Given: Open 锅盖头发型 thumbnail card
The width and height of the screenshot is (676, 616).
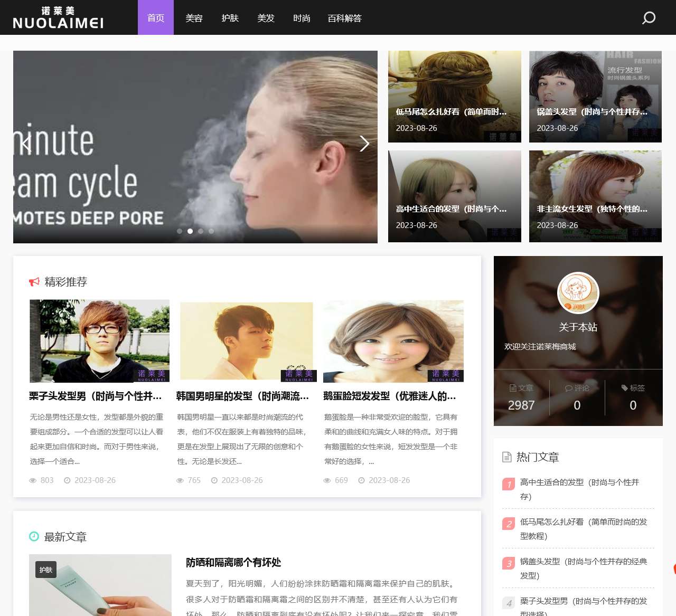Looking at the screenshot, I should click(x=595, y=97).
